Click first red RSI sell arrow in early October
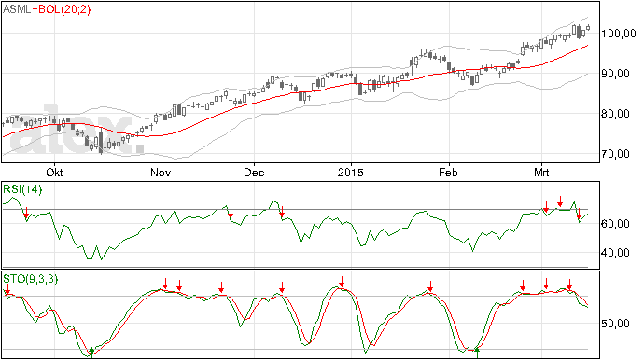Viewport: 644px width, 361px height. pyautogui.click(x=26, y=213)
